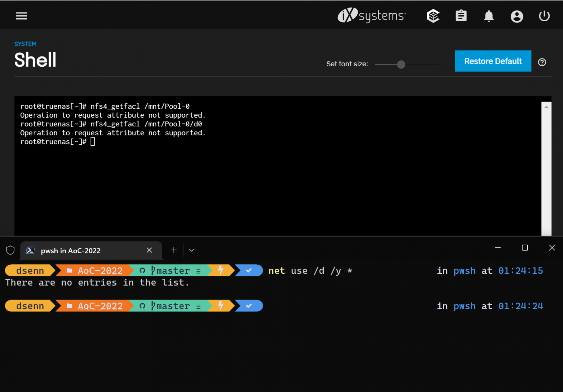Click the shield icon in terminal title bar
The height and width of the screenshot is (392, 563).
click(10, 251)
